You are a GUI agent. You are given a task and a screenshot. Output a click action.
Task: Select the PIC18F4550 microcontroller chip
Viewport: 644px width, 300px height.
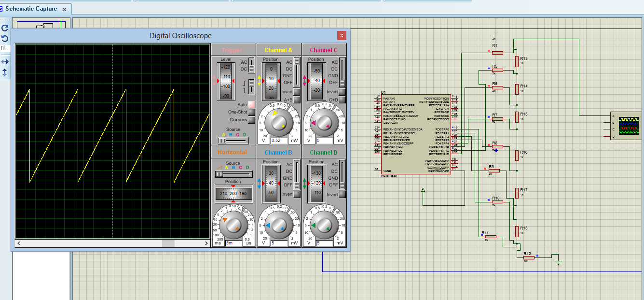(415, 134)
